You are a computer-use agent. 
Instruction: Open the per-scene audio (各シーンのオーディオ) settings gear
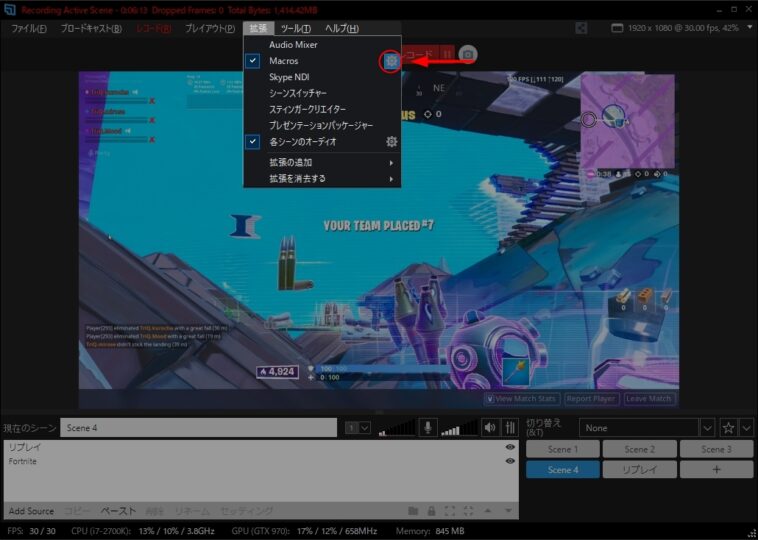coord(392,142)
